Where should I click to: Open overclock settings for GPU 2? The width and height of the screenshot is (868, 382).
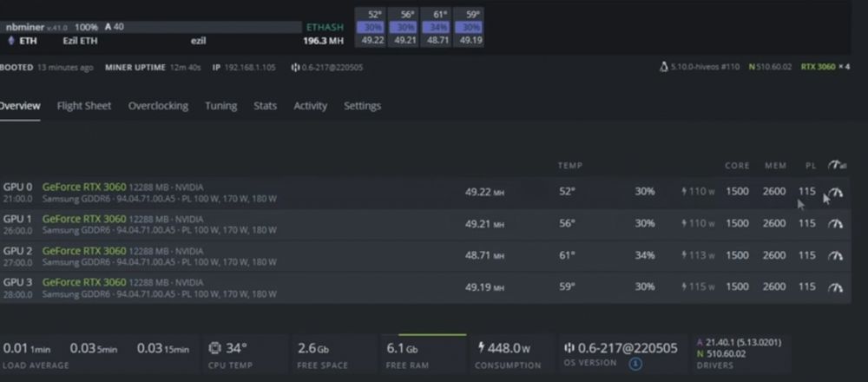pyautogui.click(x=835, y=255)
